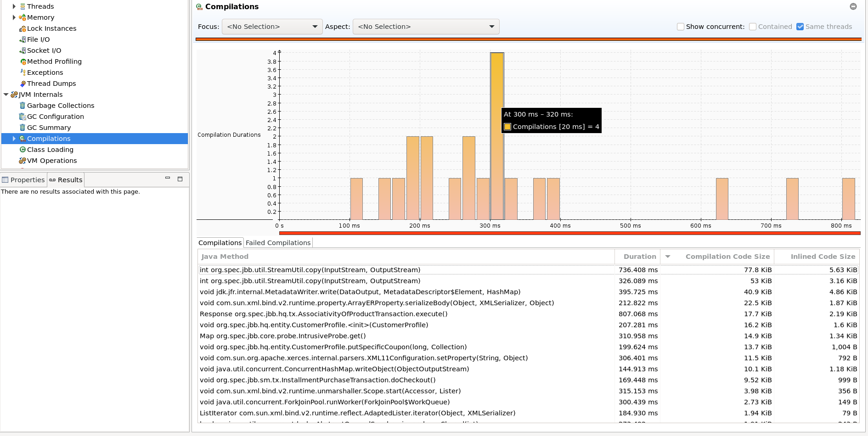
Task: Expand the Threads tree node
Action: coord(14,6)
